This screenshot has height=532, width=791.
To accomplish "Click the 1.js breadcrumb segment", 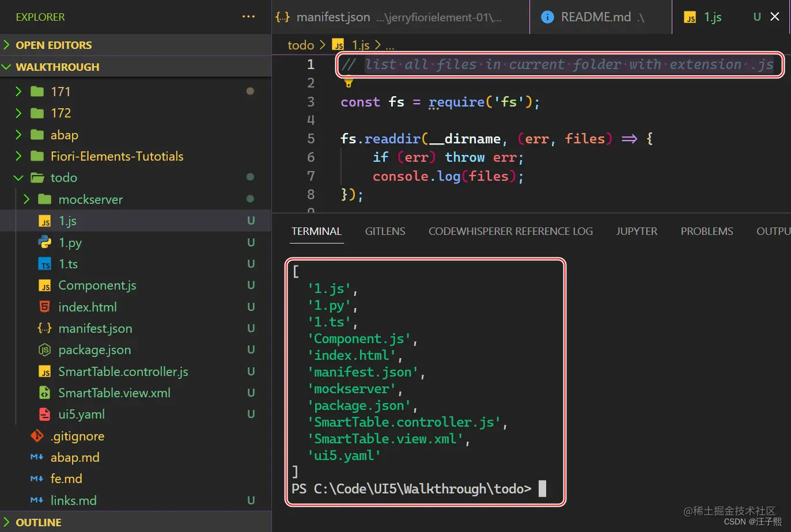I will tap(361, 45).
